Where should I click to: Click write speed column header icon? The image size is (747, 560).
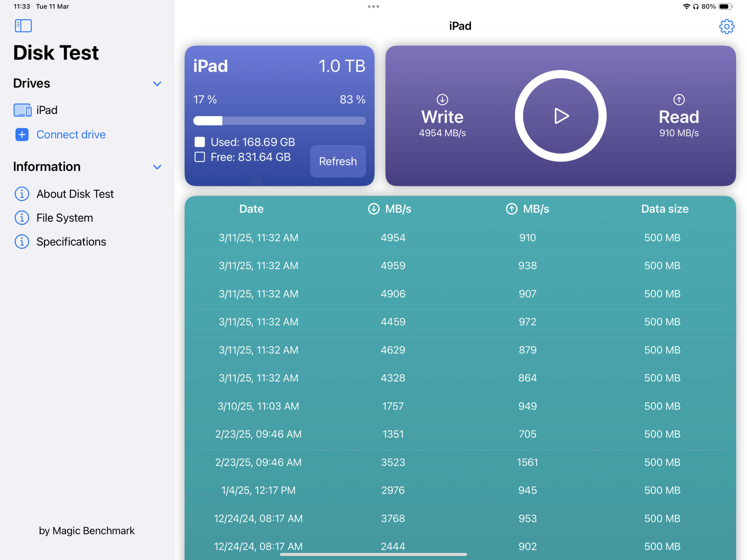(x=373, y=209)
